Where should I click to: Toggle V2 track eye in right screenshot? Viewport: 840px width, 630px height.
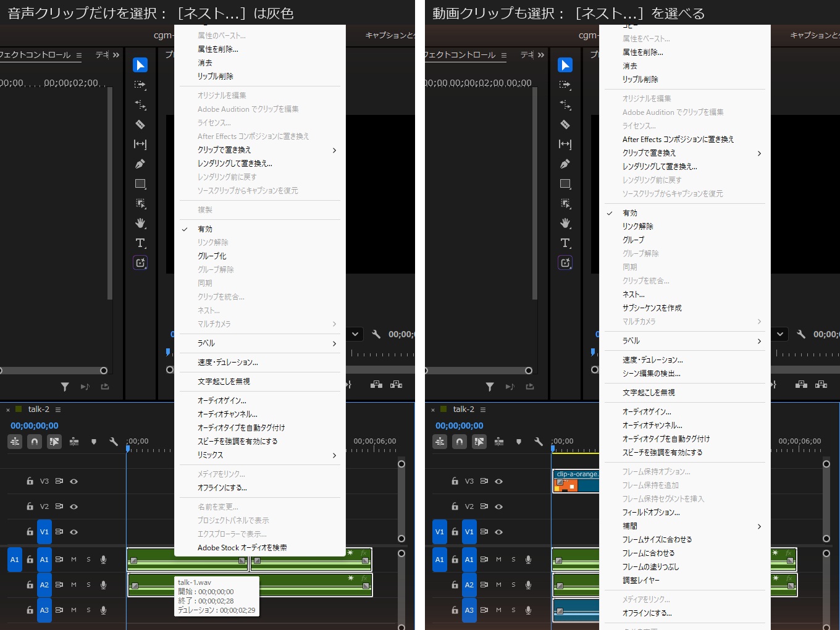498,506
